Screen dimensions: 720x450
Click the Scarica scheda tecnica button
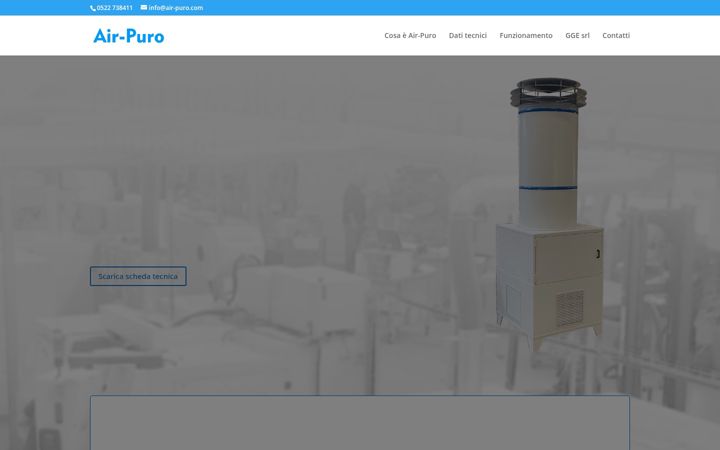(138, 276)
